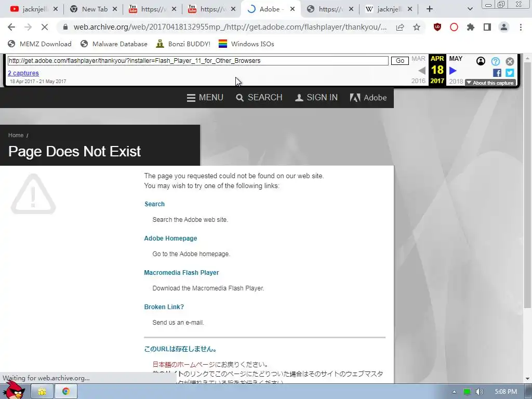The image size is (532, 399).
Task: Open the uBlock Origin extension icon
Action: click(x=437, y=27)
